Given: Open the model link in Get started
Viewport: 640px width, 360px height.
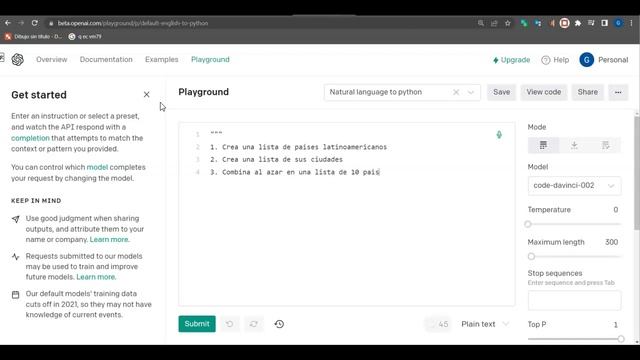Looking at the screenshot, I should [97, 167].
